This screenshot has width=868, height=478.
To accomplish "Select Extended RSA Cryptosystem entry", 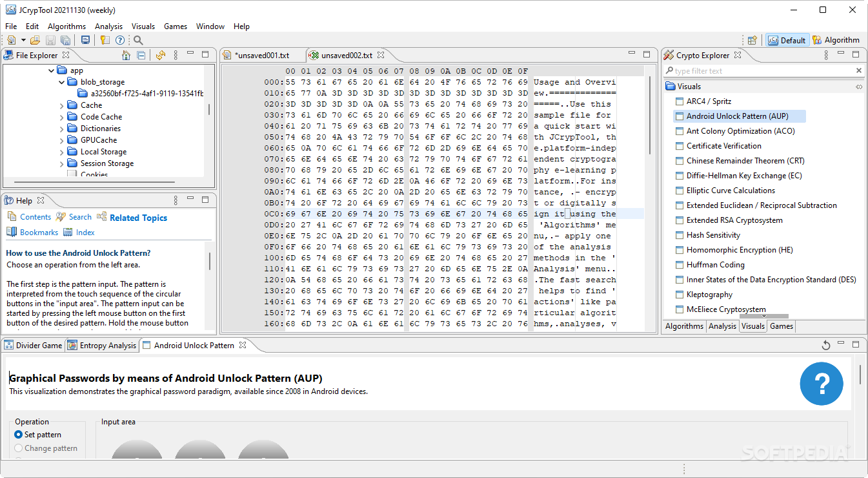I will (734, 220).
